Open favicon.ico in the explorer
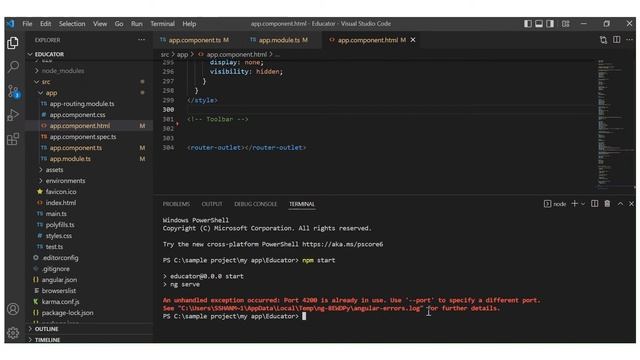Screen dimensions: 640x360 pos(89,191)
